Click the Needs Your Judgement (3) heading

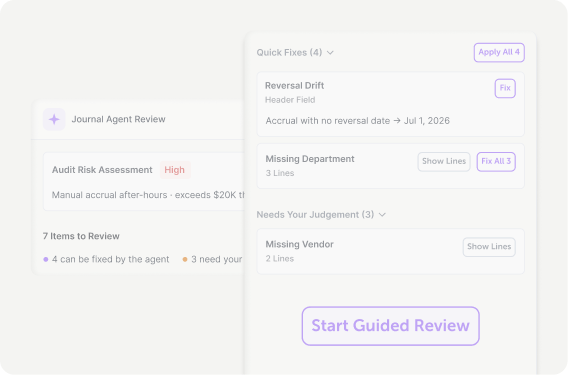click(x=315, y=215)
